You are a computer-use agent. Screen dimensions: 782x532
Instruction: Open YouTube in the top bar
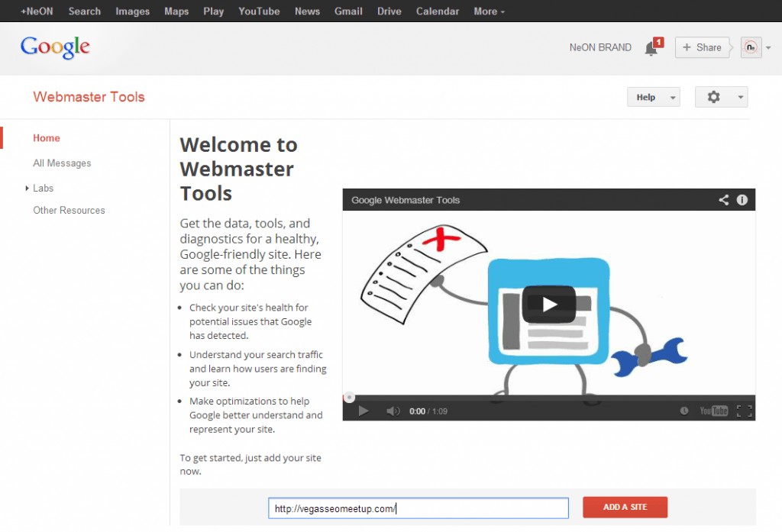pyautogui.click(x=259, y=11)
